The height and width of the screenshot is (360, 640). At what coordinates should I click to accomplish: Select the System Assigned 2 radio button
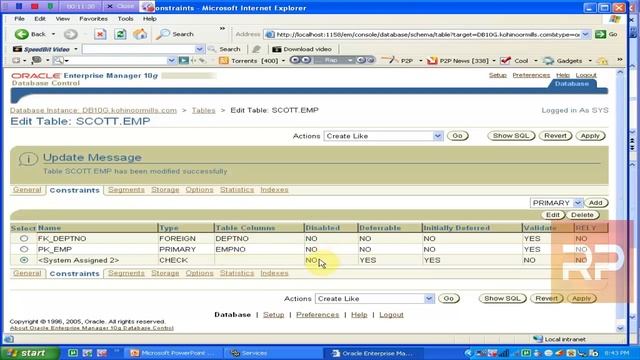pos(24,260)
